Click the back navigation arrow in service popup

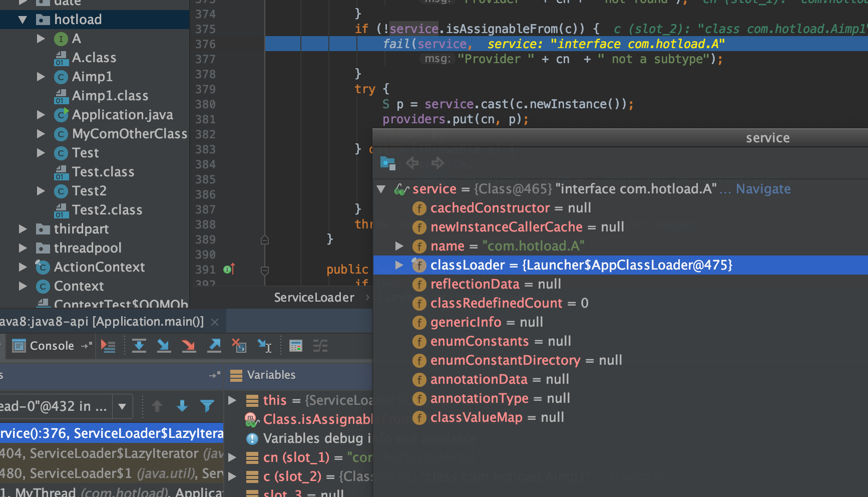click(412, 163)
